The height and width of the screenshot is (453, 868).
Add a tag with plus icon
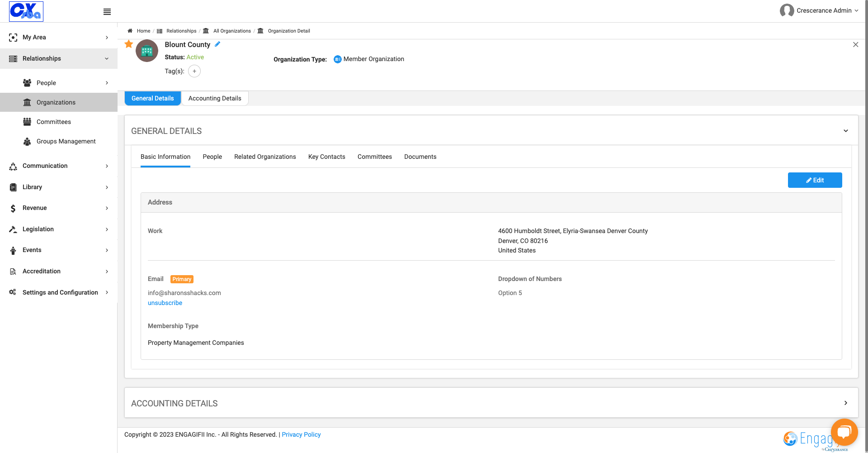(x=194, y=71)
